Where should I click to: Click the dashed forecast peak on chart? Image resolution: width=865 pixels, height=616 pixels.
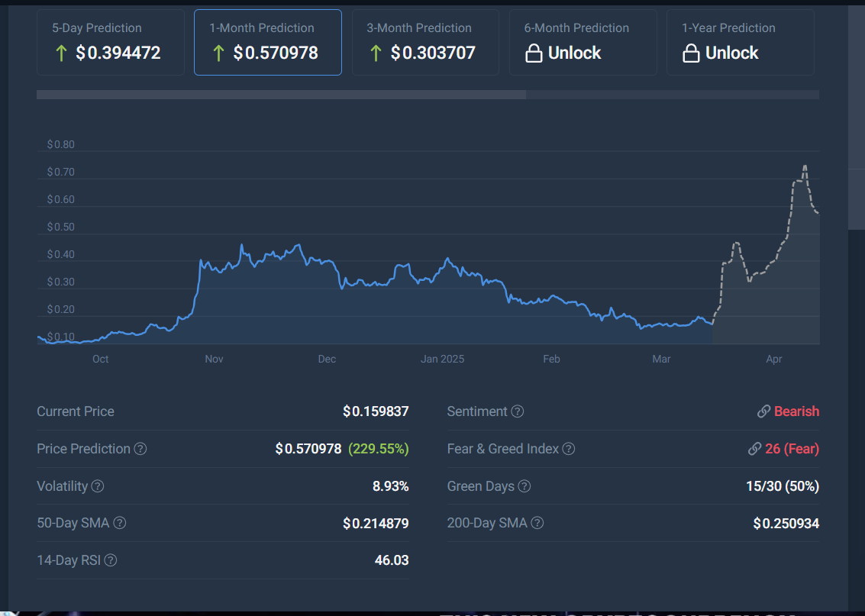coord(805,166)
